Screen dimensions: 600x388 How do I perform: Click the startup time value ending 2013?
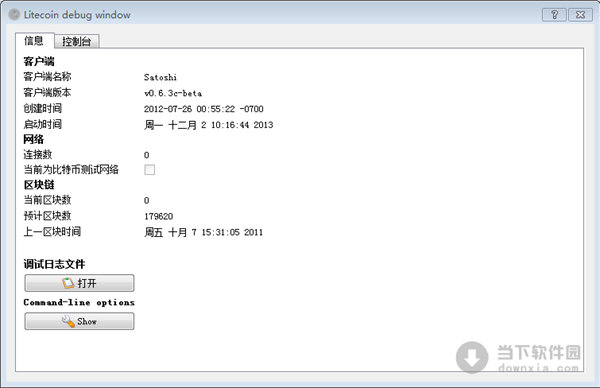tap(209, 125)
